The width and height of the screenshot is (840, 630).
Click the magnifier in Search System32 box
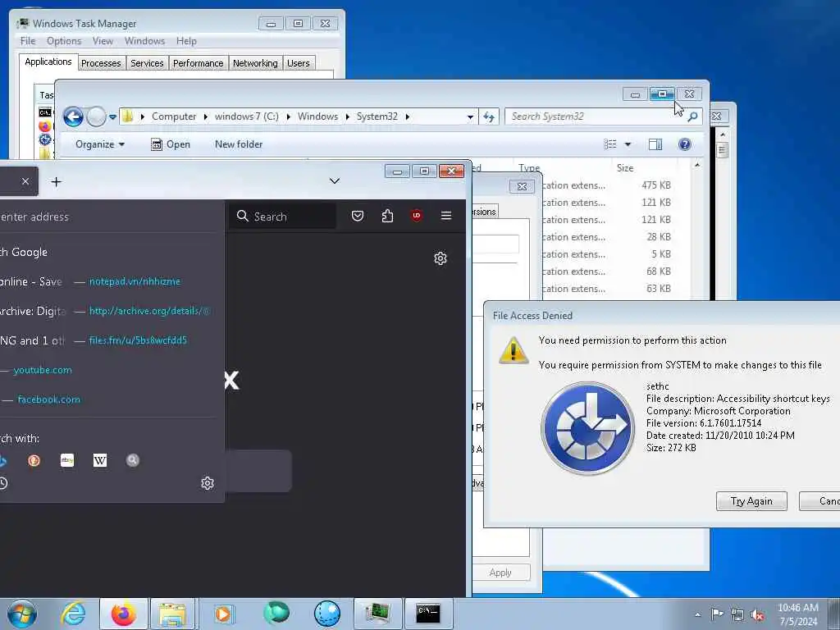pyautogui.click(x=692, y=116)
